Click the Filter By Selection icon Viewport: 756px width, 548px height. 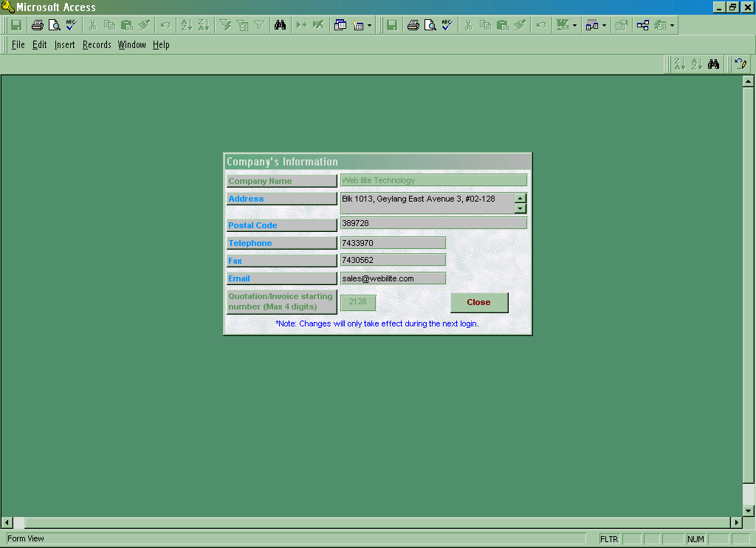pos(226,25)
